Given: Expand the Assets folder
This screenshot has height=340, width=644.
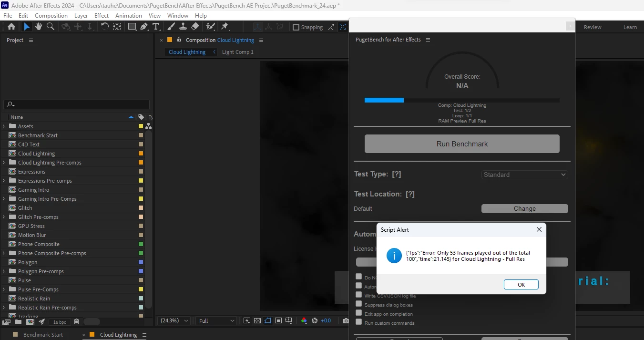Looking at the screenshot, I should pyautogui.click(x=4, y=126).
